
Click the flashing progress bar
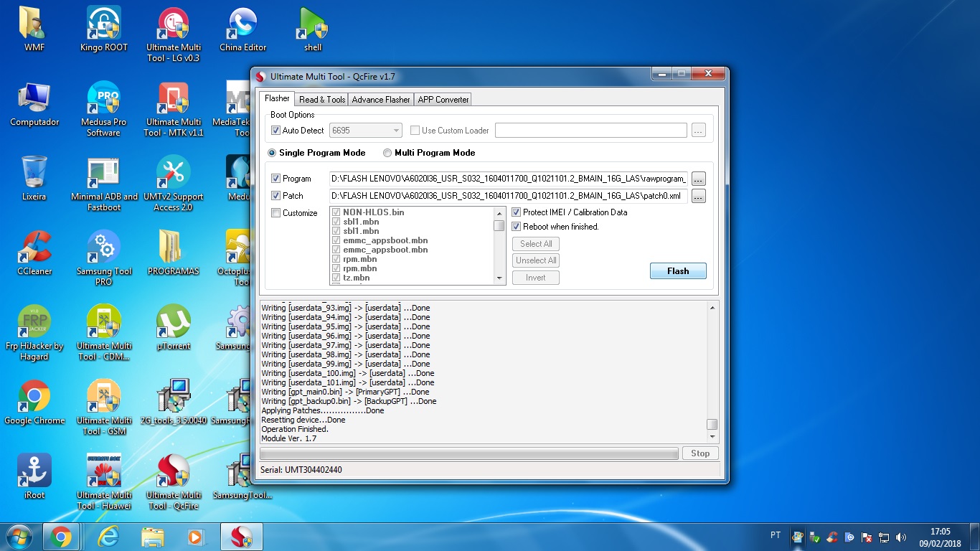point(468,453)
